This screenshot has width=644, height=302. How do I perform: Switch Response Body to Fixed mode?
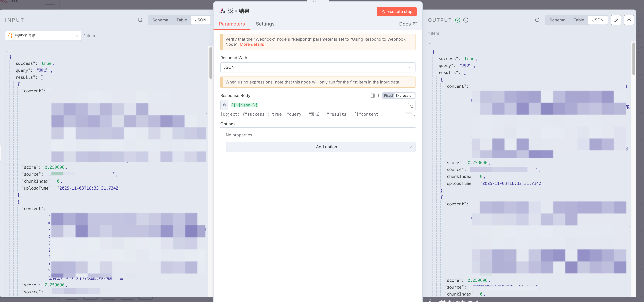click(x=388, y=96)
